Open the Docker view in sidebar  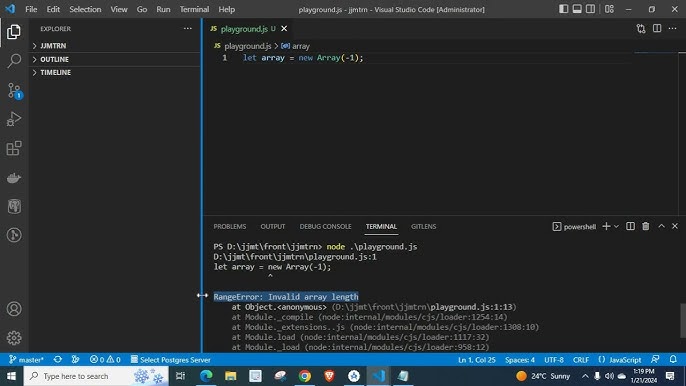coord(14,178)
